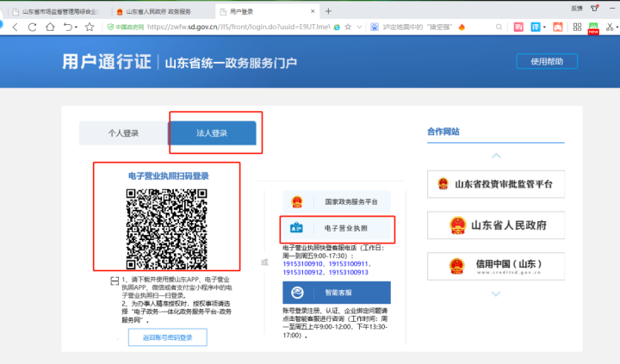Click the license badge icon on 电子营业执照
This screenshot has width=620, height=364.
(296, 228)
